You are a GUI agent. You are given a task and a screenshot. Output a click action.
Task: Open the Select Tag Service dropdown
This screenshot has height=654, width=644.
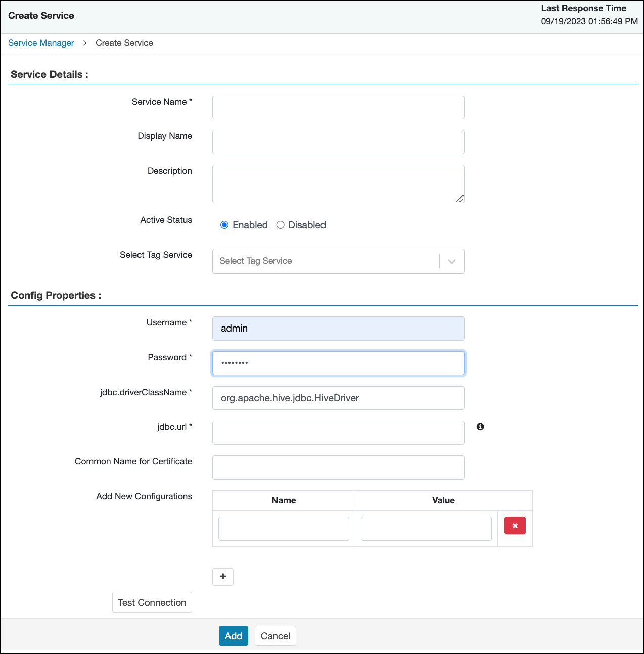[x=326, y=261]
